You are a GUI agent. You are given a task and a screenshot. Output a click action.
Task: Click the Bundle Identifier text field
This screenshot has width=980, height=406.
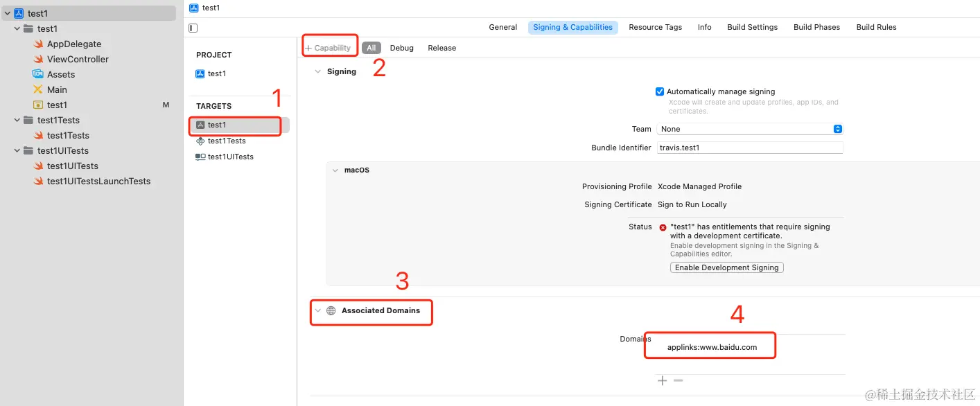pyautogui.click(x=749, y=148)
